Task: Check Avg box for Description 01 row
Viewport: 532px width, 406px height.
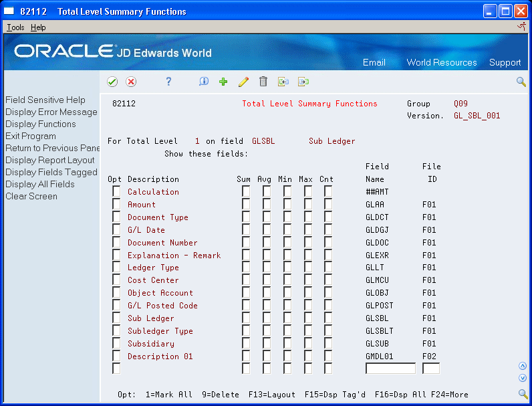Action: (x=267, y=356)
